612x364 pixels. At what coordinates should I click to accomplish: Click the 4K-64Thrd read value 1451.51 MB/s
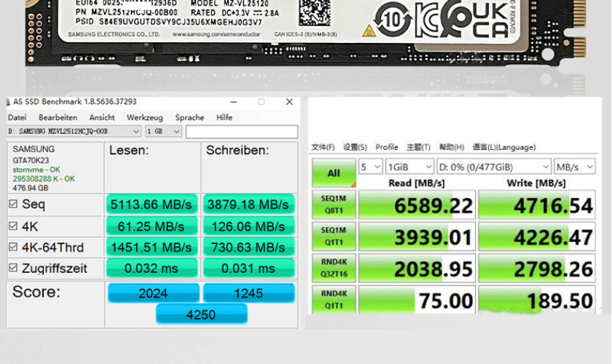point(152,248)
